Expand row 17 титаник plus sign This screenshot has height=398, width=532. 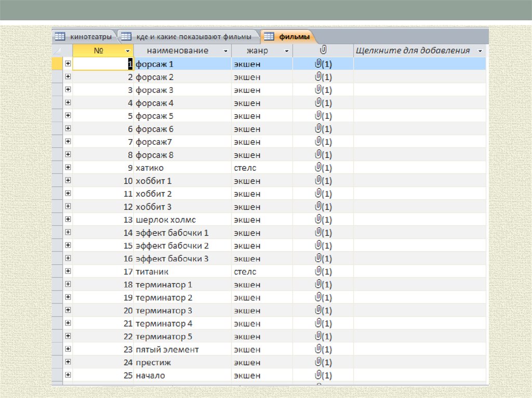click(x=68, y=271)
